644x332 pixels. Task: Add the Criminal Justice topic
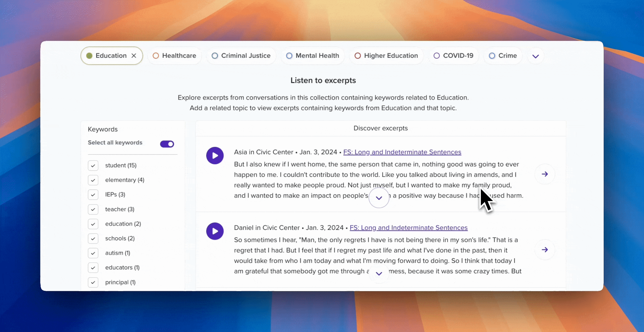(x=241, y=56)
